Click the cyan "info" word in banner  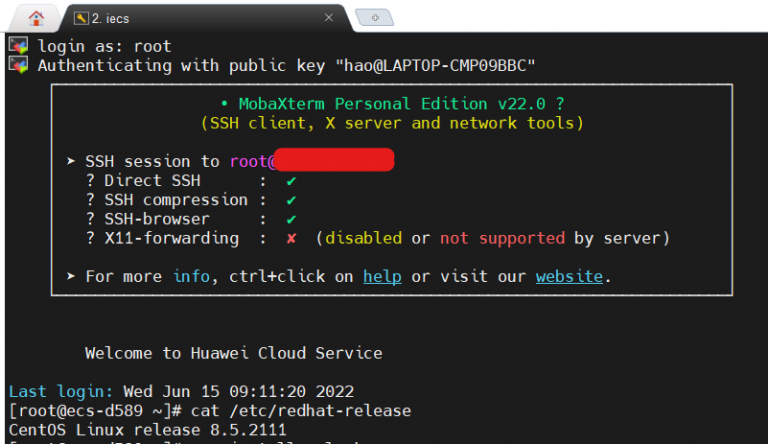[x=191, y=276]
